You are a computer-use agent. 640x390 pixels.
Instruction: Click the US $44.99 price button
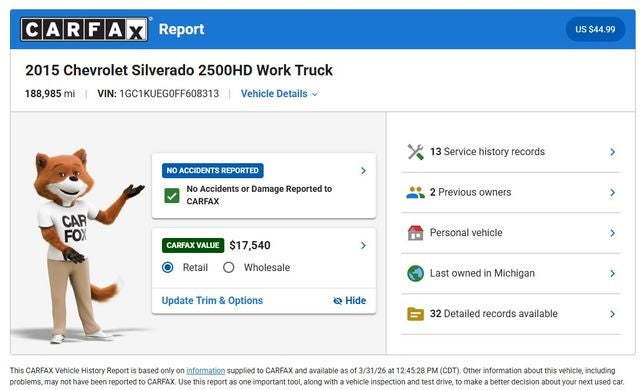[x=595, y=29]
